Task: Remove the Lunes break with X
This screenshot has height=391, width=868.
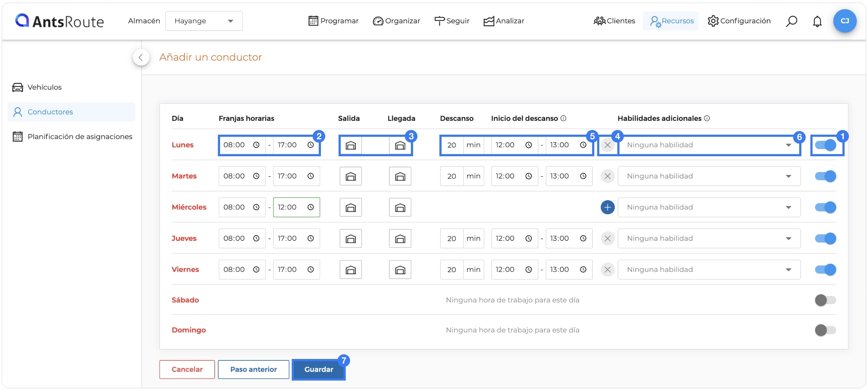Action: 607,145
